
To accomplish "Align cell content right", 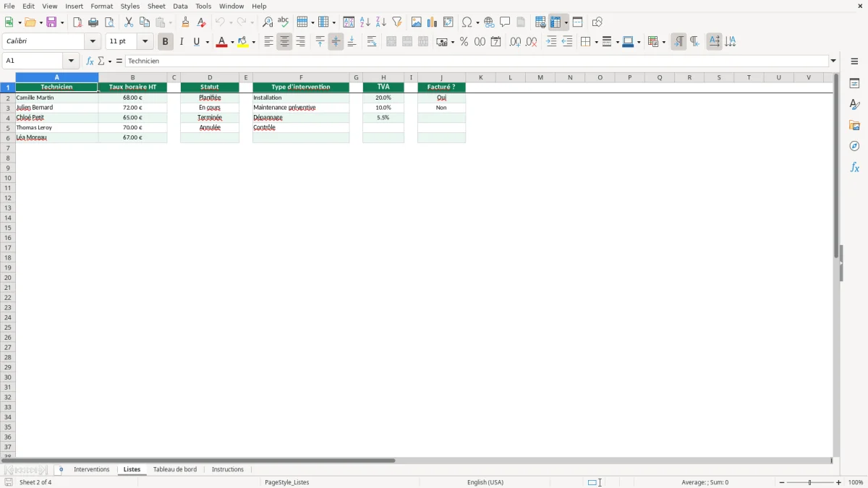I will (301, 42).
